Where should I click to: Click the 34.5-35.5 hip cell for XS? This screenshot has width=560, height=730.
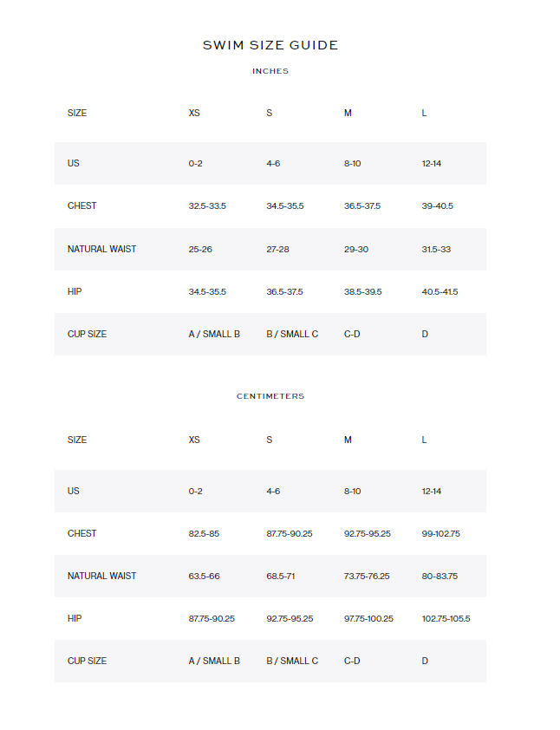(x=207, y=291)
